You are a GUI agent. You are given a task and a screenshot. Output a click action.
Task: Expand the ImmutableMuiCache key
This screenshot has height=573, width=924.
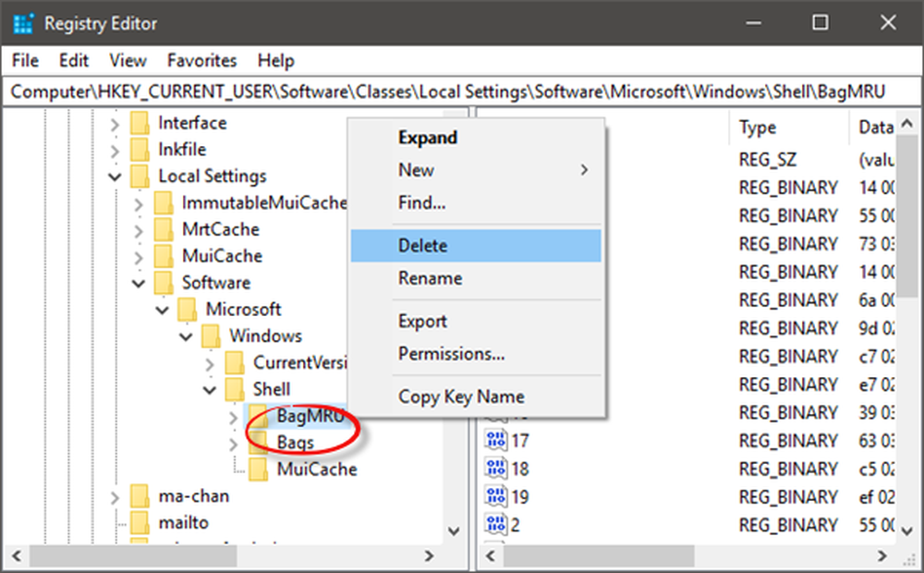pos(139,204)
